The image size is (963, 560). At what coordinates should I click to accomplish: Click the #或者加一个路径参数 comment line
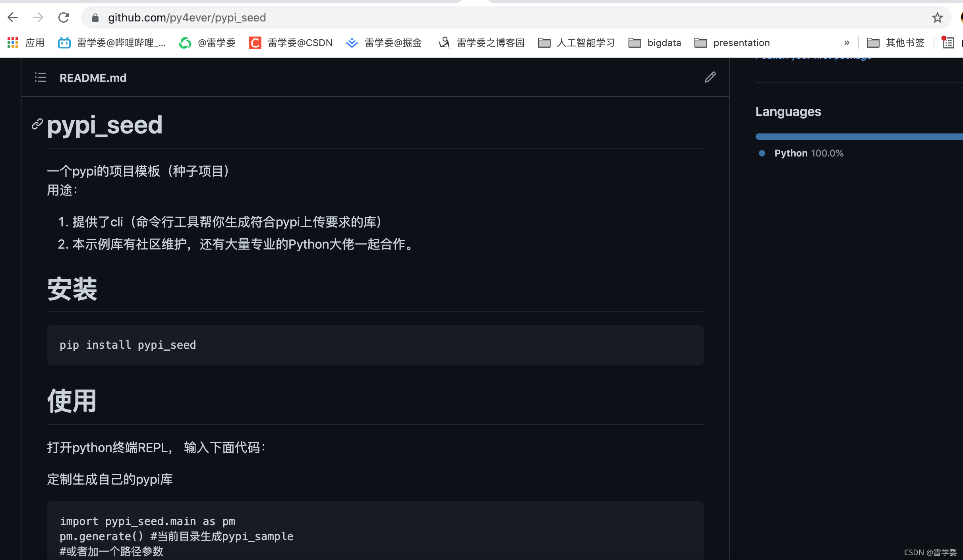111,551
